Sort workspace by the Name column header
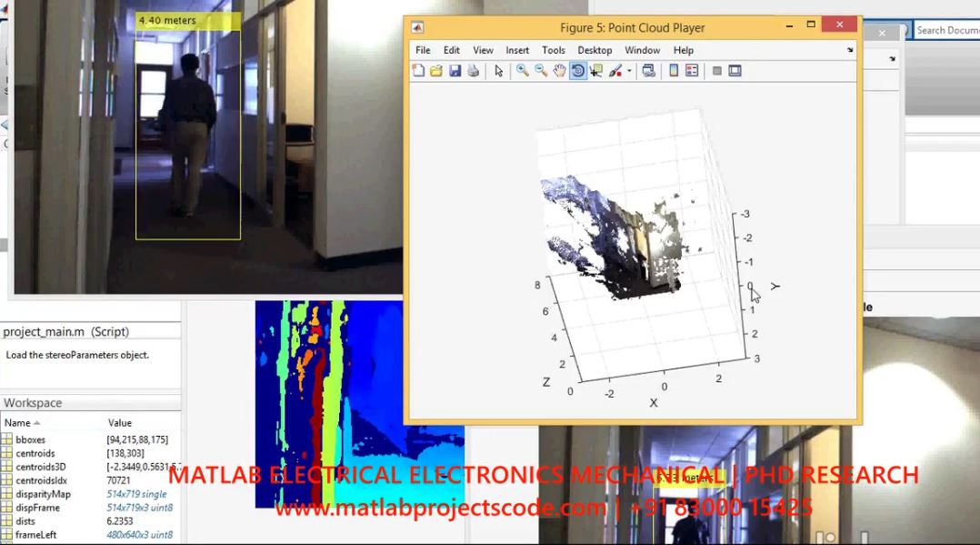This screenshot has width=980, height=545. coord(17,423)
